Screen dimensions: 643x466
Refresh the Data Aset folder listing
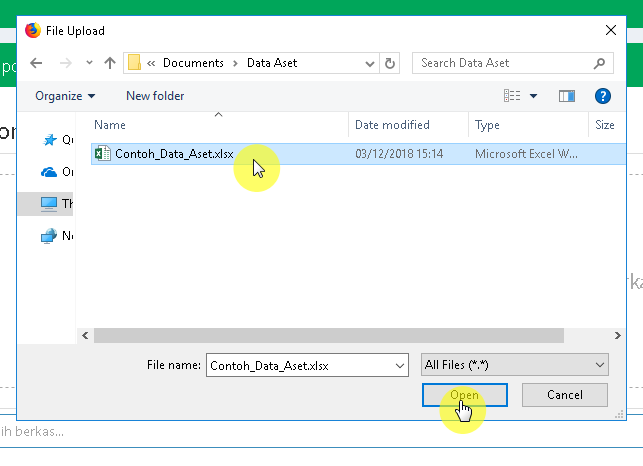tap(390, 63)
